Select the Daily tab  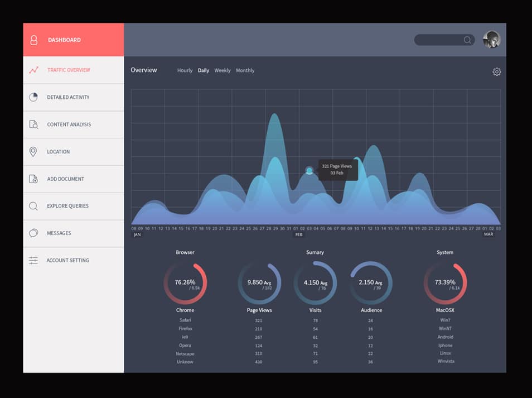[204, 70]
